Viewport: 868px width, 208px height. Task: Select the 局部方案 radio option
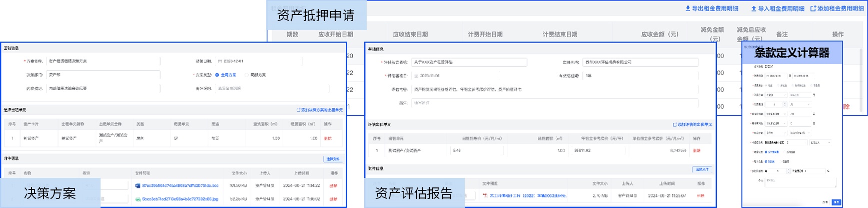(x=247, y=75)
